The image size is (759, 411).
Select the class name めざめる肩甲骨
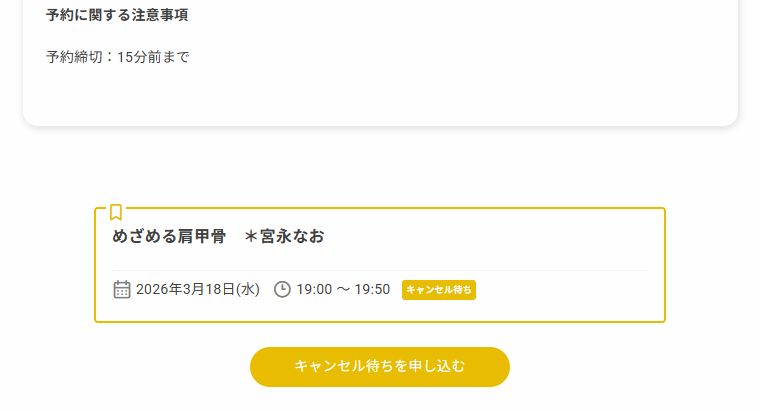click(169, 237)
